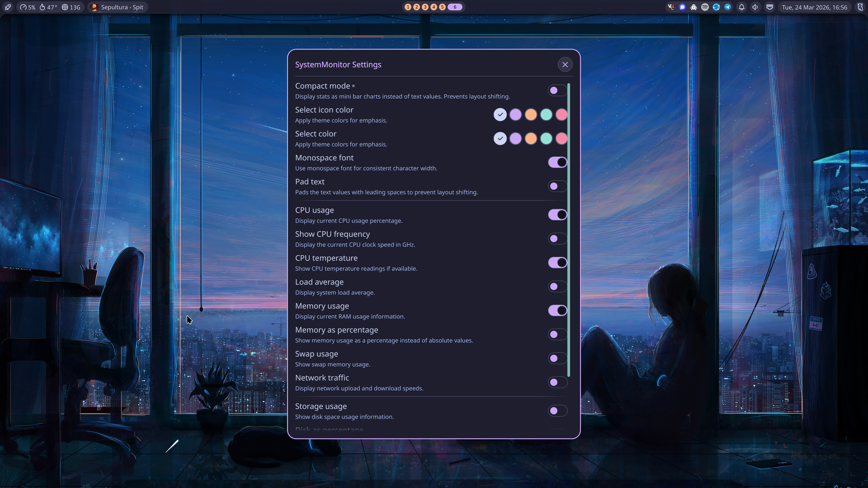Disable the Monospace font toggle
This screenshot has width=868, height=488.
point(557,162)
